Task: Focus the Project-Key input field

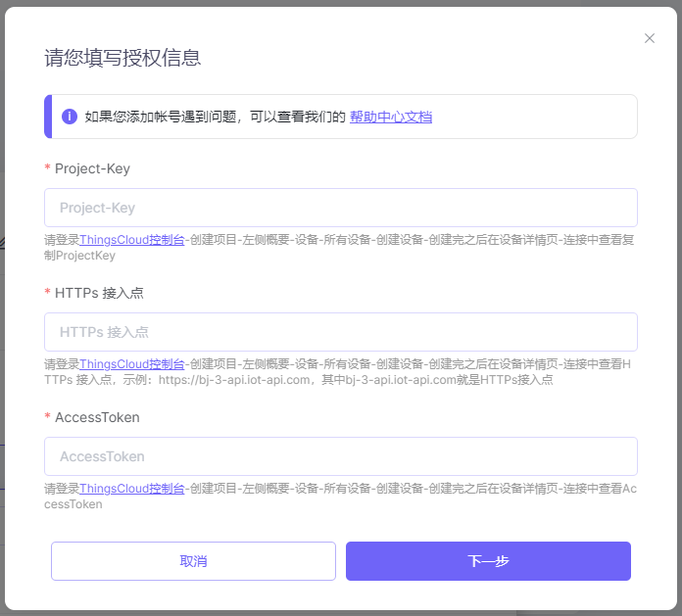Action: [x=341, y=208]
